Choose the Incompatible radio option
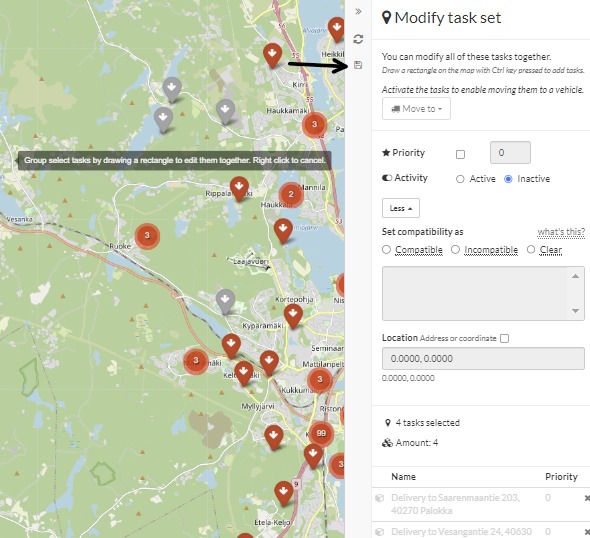The width and height of the screenshot is (590, 538). 455,249
